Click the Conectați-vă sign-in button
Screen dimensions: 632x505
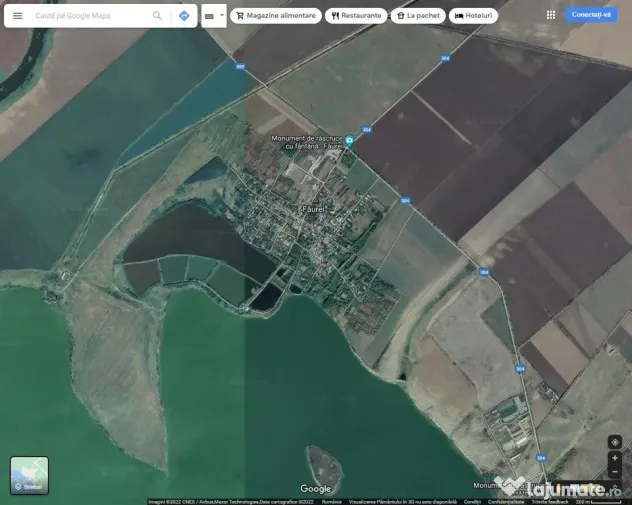pos(591,15)
